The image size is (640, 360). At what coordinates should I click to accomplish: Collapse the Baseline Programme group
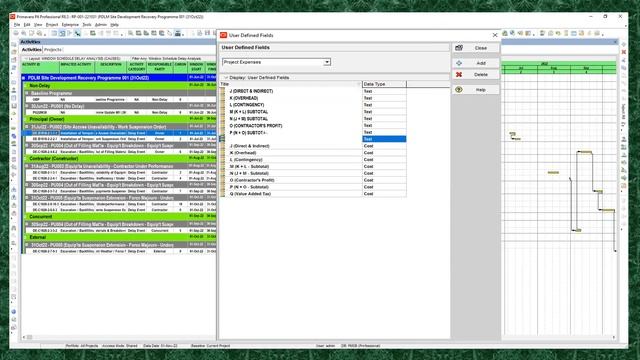(27, 93)
